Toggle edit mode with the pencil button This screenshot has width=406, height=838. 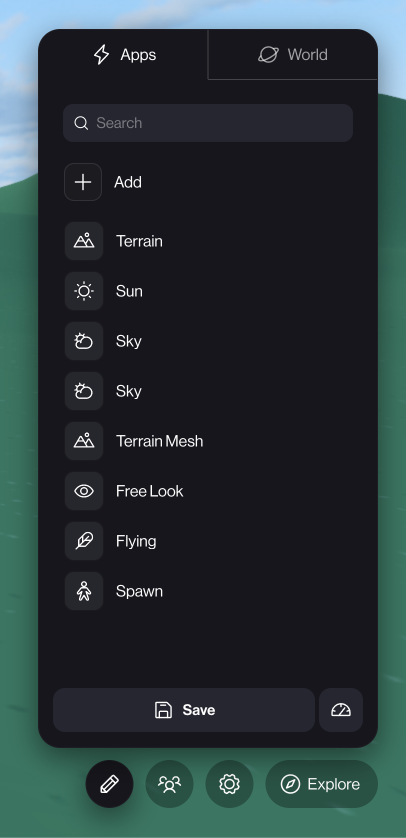coord(110,784)
